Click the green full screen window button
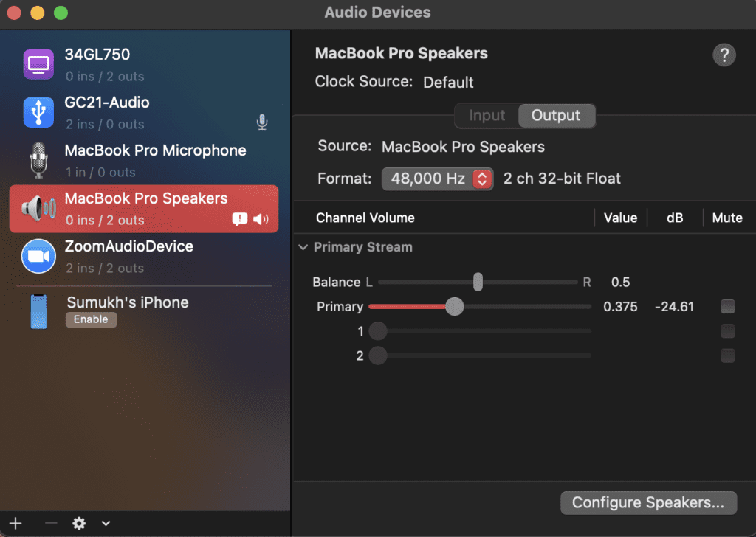 tap(61, 13)
